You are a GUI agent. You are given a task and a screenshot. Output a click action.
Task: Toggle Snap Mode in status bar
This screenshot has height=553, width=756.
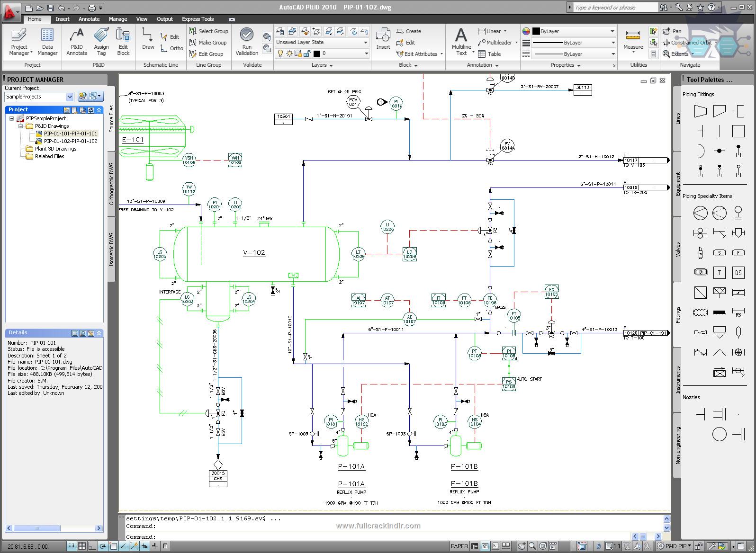coord(72,546)
